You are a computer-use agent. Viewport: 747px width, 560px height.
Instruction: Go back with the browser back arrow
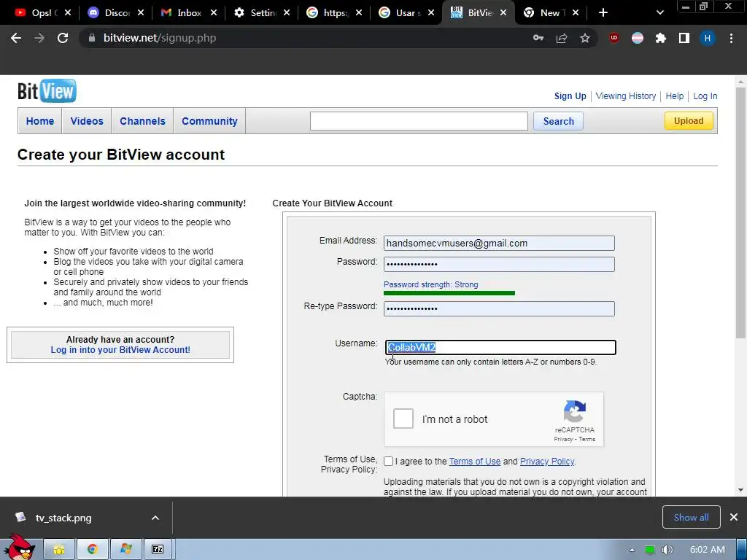coord(16,38)
